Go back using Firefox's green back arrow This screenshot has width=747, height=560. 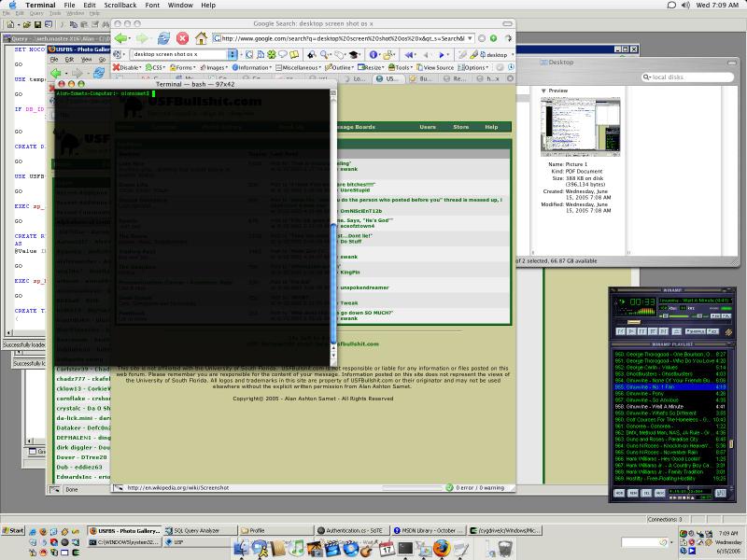click(x=120, y=38)
